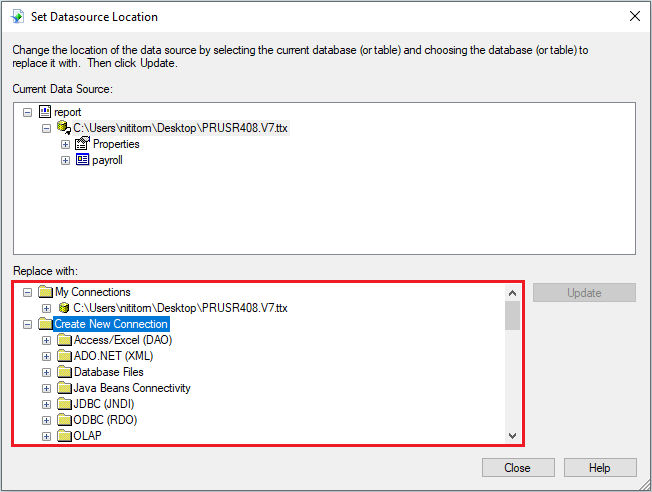652x492 pixels.
Task: Close the Set Datasource Location dialog window
Action: click(x=633, y=16)
